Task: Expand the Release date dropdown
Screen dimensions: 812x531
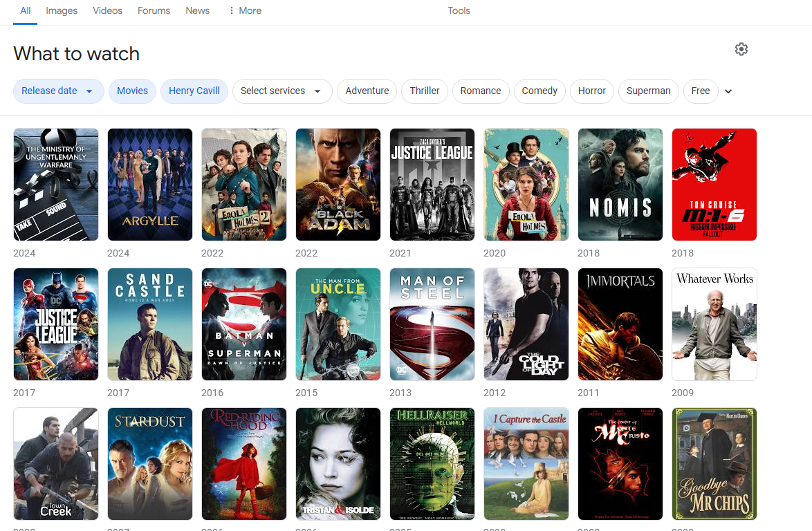Action: click(x=59, y=91)
